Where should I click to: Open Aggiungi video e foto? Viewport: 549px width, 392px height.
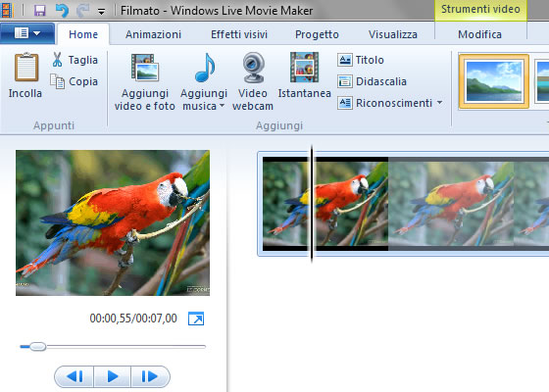click(x=145, y=81)
